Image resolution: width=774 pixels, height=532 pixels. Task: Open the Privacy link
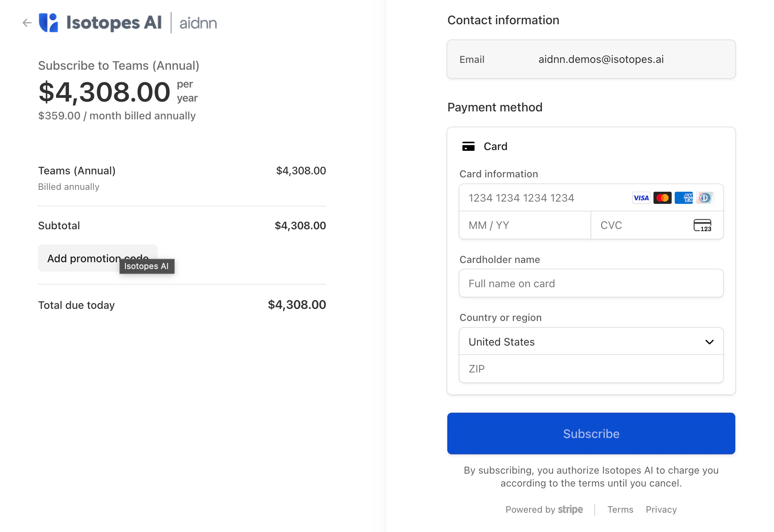[x=661, y=510]
